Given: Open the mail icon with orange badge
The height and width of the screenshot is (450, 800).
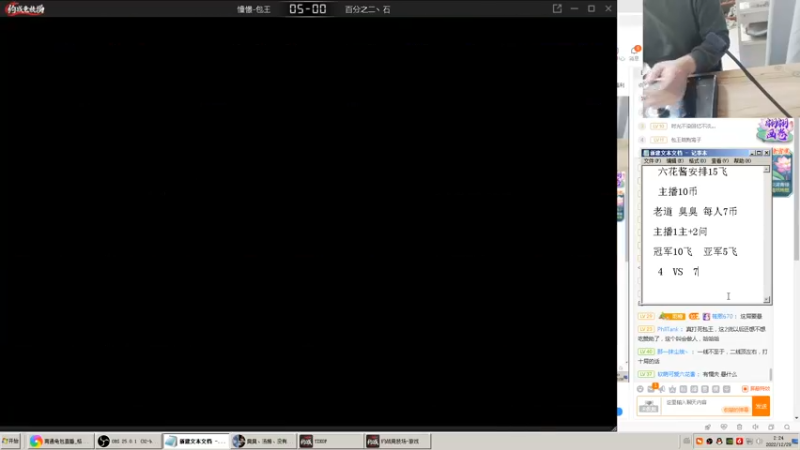Looking at the screenshot, I should click(652, 389).
